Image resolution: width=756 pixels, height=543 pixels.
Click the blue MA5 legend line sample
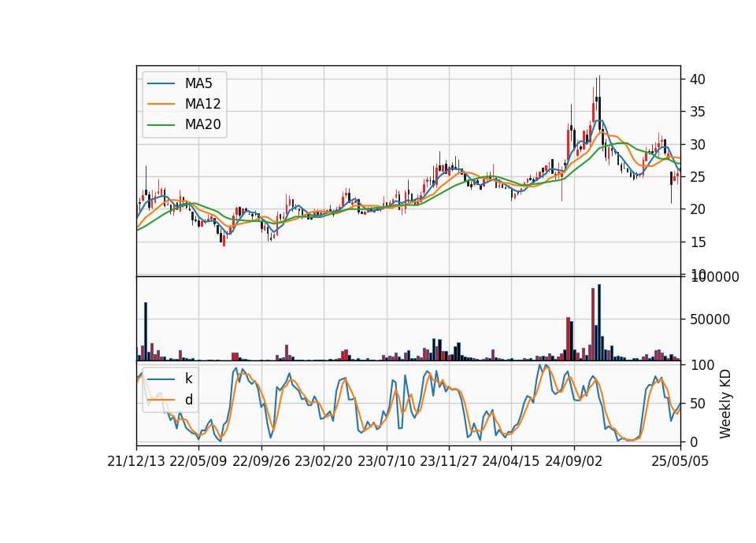click(x=161, y=84)
